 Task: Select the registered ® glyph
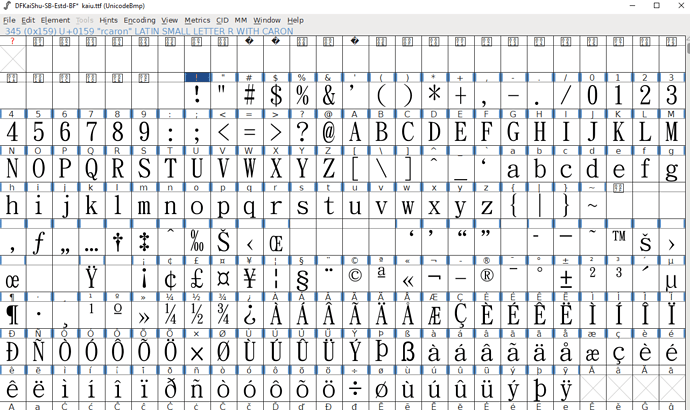coord(488,278)
